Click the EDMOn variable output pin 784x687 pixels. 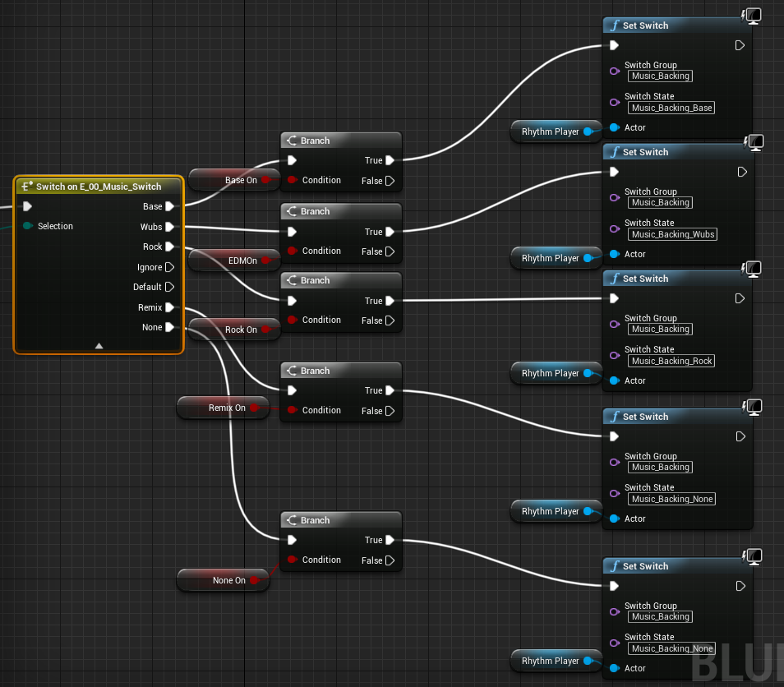[265, 260]
